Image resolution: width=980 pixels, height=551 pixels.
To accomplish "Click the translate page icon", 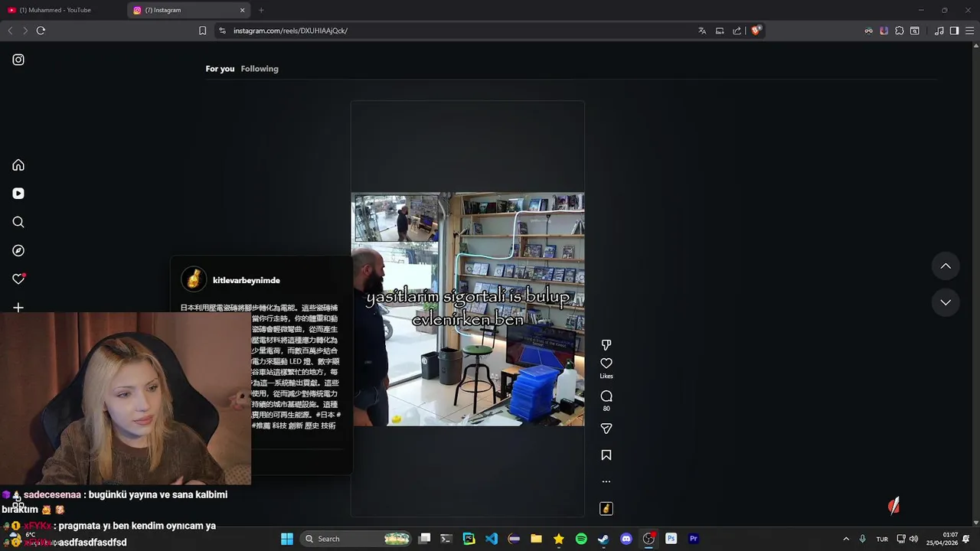I will 702,31.
